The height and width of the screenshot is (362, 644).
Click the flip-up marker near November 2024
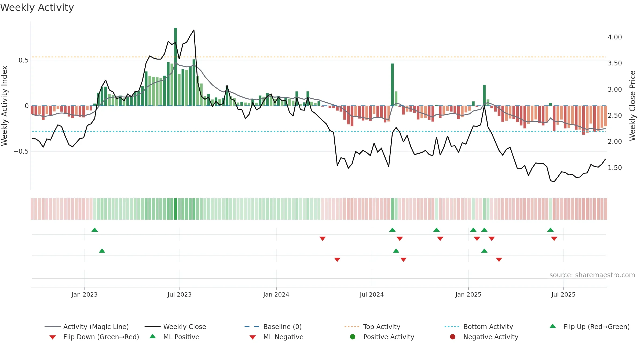(x=437, y=230)
